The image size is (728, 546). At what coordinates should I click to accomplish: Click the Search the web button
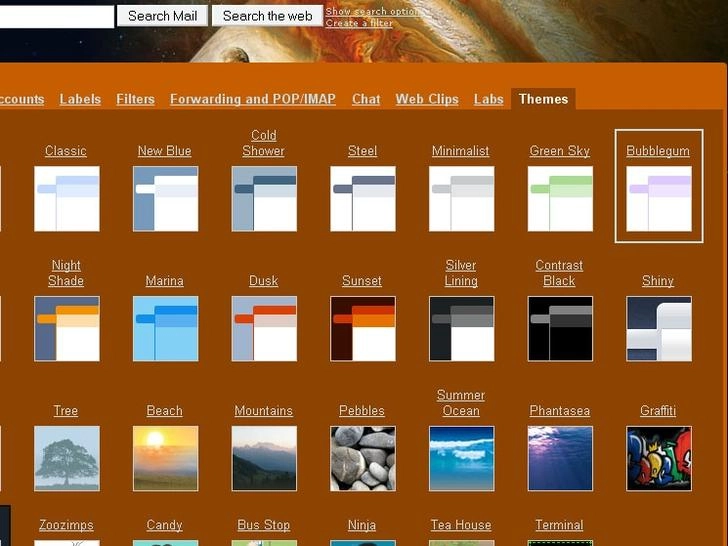coord(267,16)
